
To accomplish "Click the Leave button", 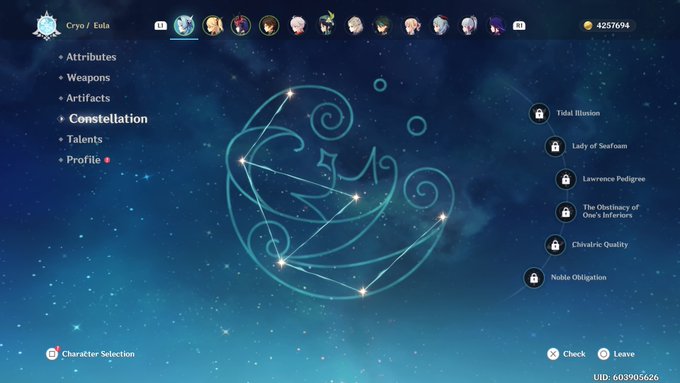I will pos(616,354).
